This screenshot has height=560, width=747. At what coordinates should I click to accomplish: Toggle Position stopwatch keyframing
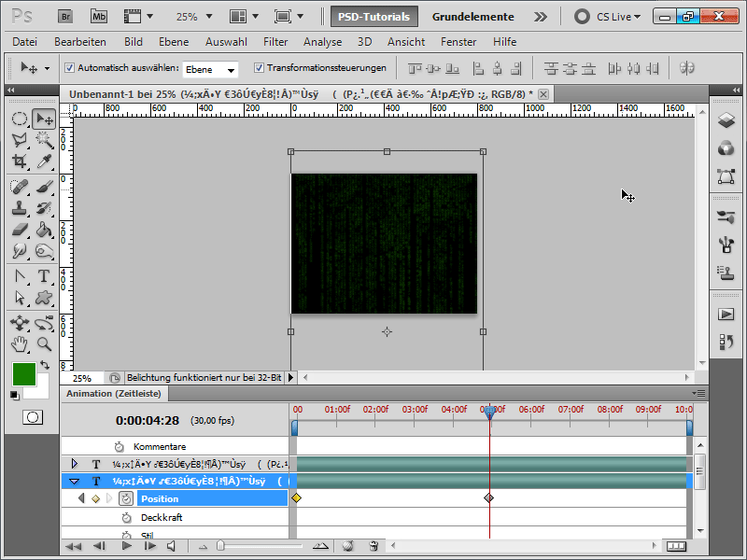point(126,498)
